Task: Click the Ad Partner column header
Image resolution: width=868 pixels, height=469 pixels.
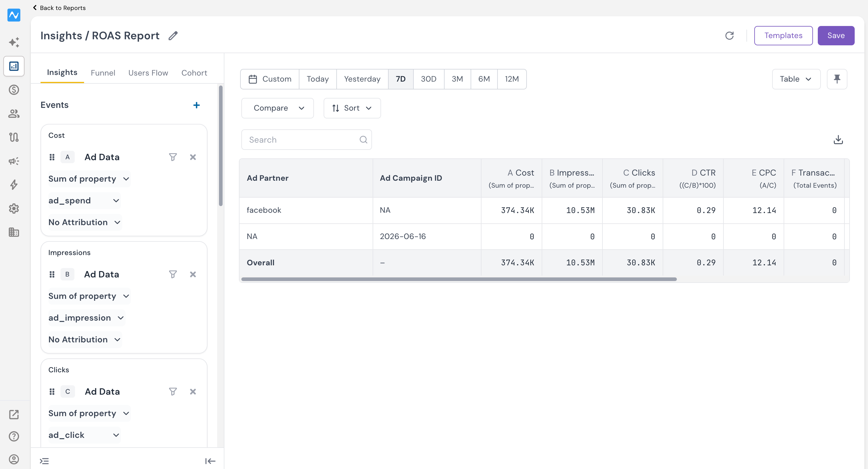Action: pos(306,178)
